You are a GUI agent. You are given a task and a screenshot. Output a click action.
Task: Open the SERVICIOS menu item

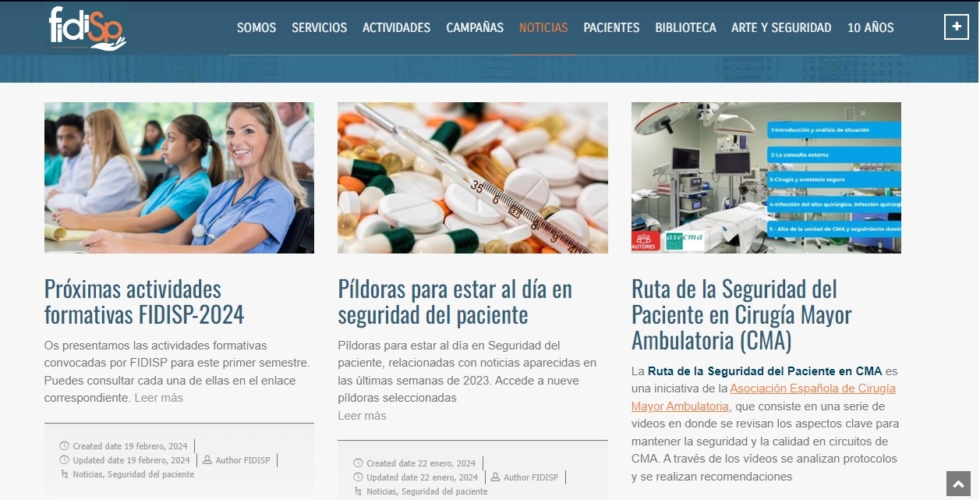point(320,27)
